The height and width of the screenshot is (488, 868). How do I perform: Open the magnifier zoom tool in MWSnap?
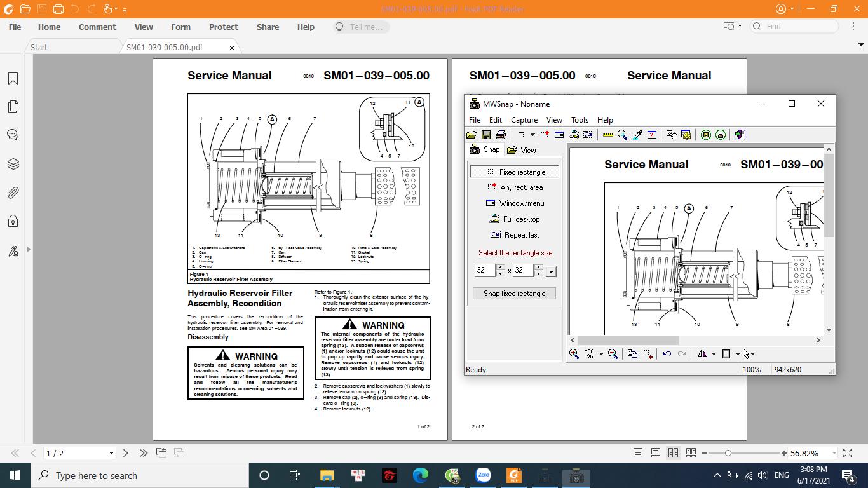622,135
